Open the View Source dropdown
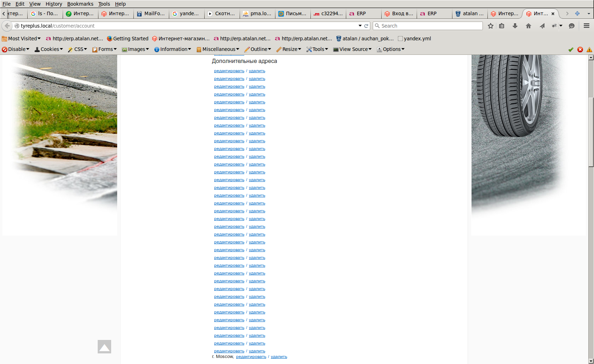 pyautogui.click(x=353, y=49)
